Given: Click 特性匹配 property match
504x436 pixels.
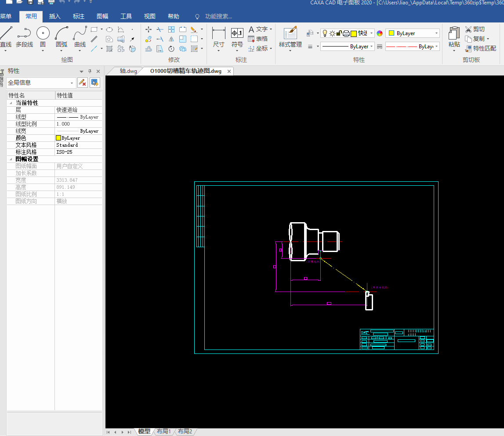Looking at the screenshot, I should 481,48.
